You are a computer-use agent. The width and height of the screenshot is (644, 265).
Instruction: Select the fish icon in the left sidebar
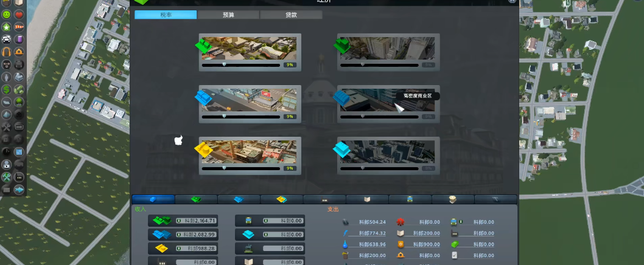click(19, 190)
